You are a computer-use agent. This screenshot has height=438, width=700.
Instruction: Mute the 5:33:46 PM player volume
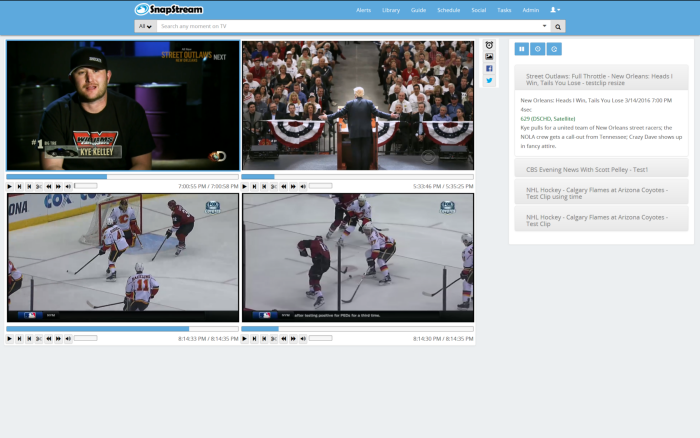[303, 186]
